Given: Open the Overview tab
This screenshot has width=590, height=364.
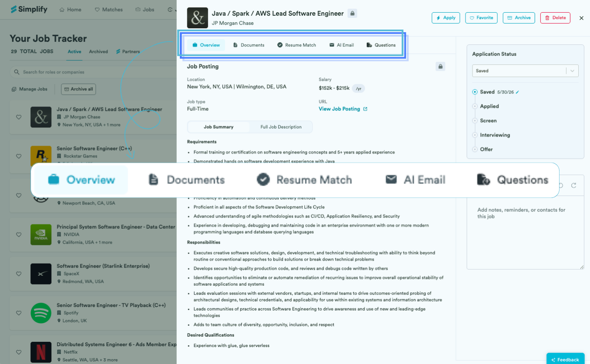Looking at the screenshot, I should click(206, 45).
